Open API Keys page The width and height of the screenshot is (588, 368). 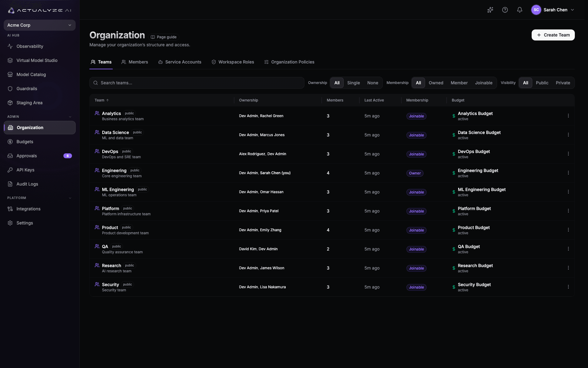[40, 170]
